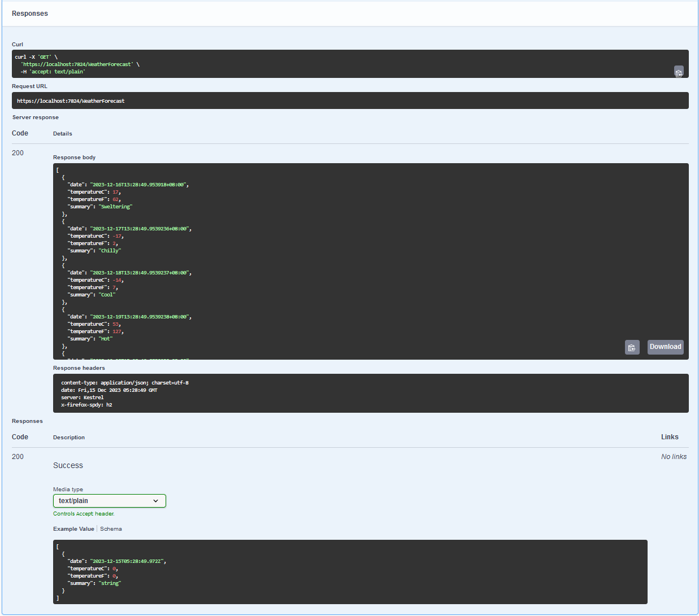Click the "Cool" summary value
This screenshot has height=616, width=699.
(x=107, y=295)
